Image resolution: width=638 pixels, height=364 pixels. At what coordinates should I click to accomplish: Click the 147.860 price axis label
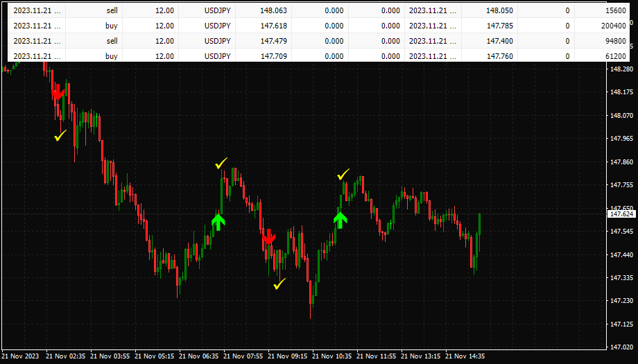(621, 162)
